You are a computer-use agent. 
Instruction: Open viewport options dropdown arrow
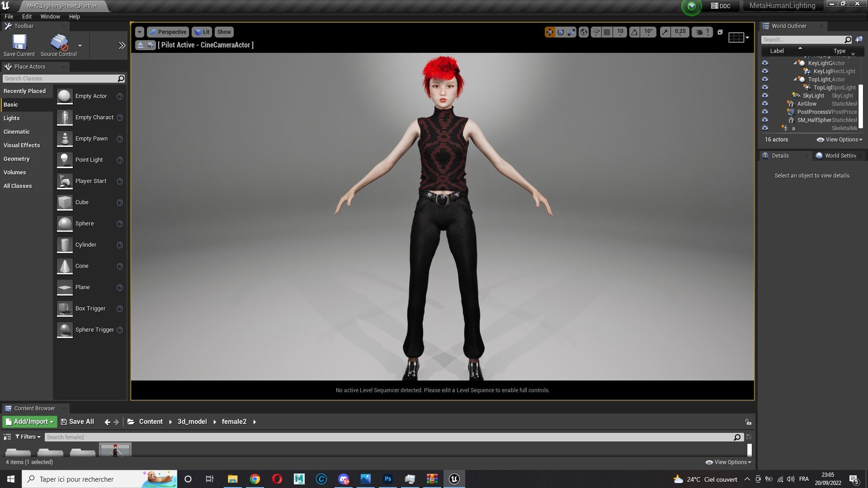click(139, 32)
